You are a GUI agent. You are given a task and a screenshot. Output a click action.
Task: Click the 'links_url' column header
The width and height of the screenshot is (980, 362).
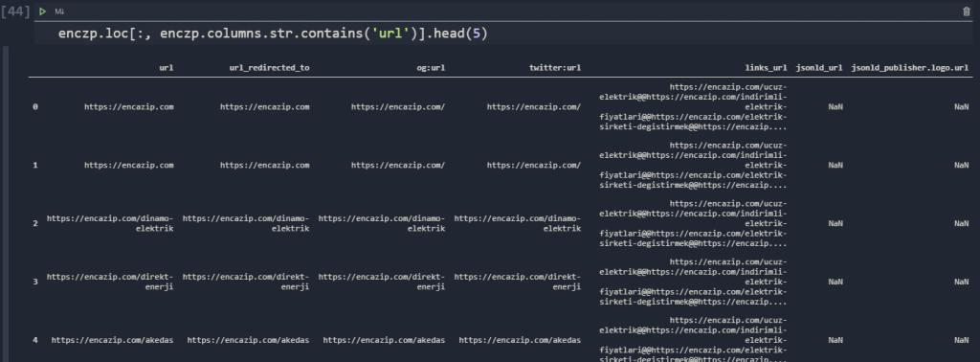pyautogui.click(x=767, y=68)
